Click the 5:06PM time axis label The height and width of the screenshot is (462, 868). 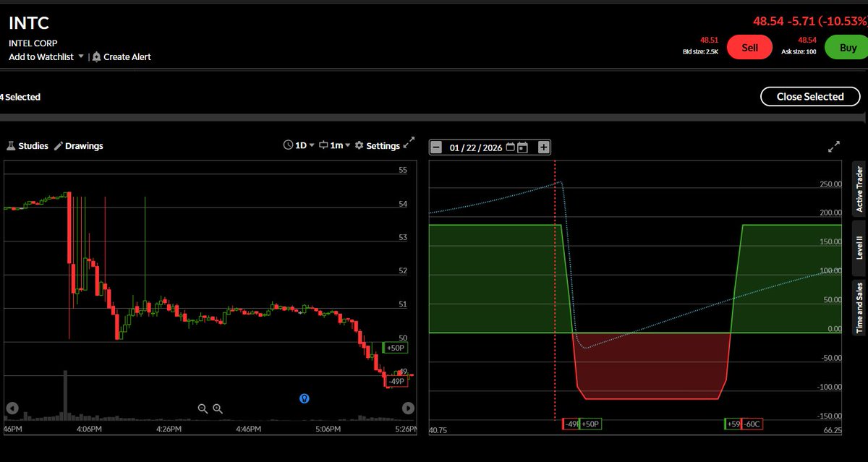click(328, 429)
